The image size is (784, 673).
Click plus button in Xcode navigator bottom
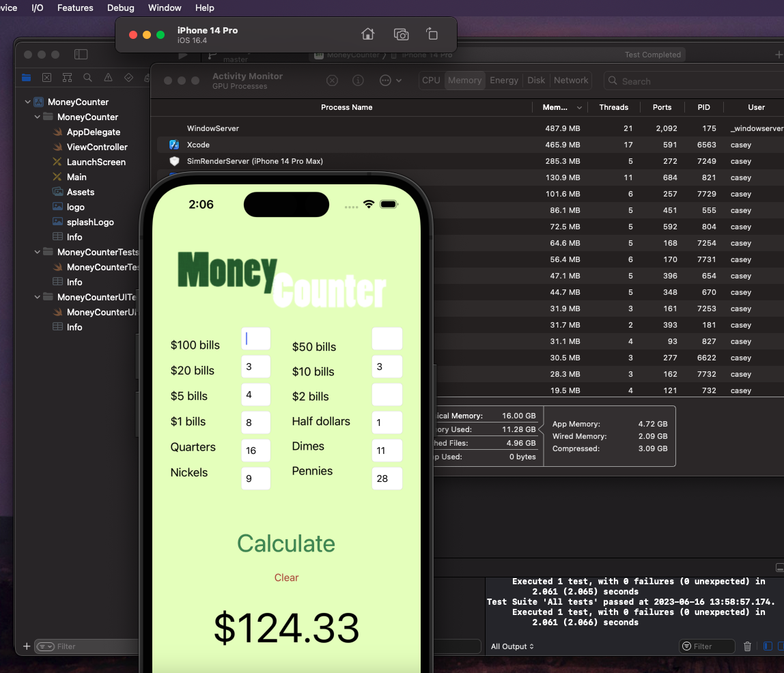(27, 646)
